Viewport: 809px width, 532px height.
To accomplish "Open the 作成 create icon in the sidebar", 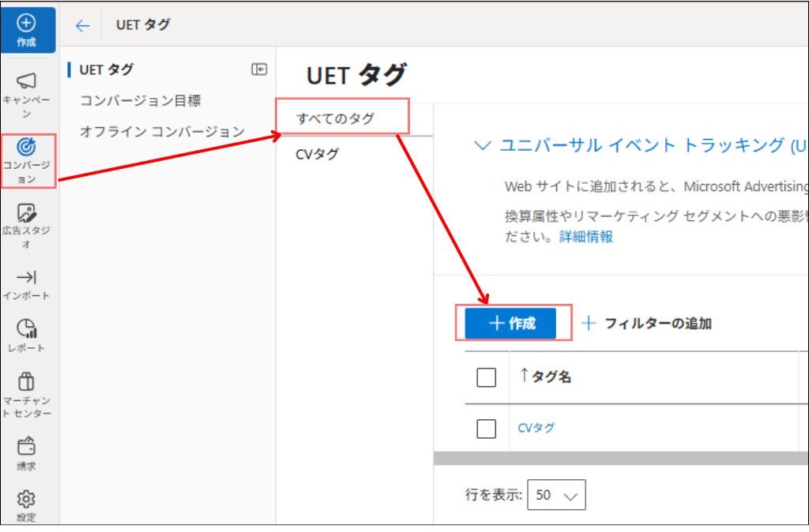I will click(x=27, y=30).
